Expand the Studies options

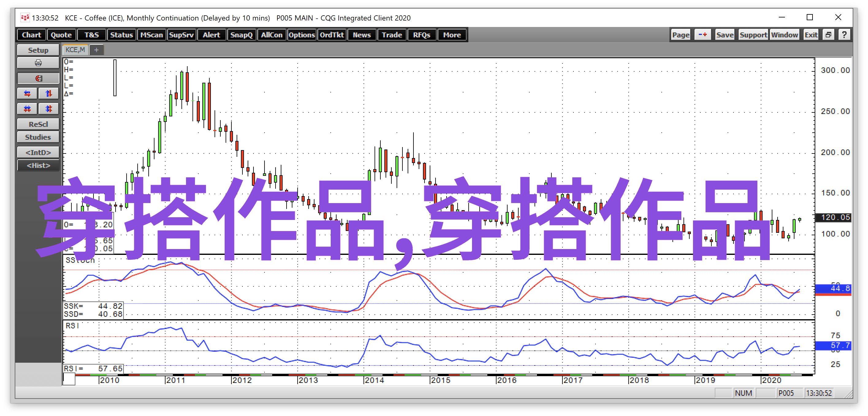[38, 137]
